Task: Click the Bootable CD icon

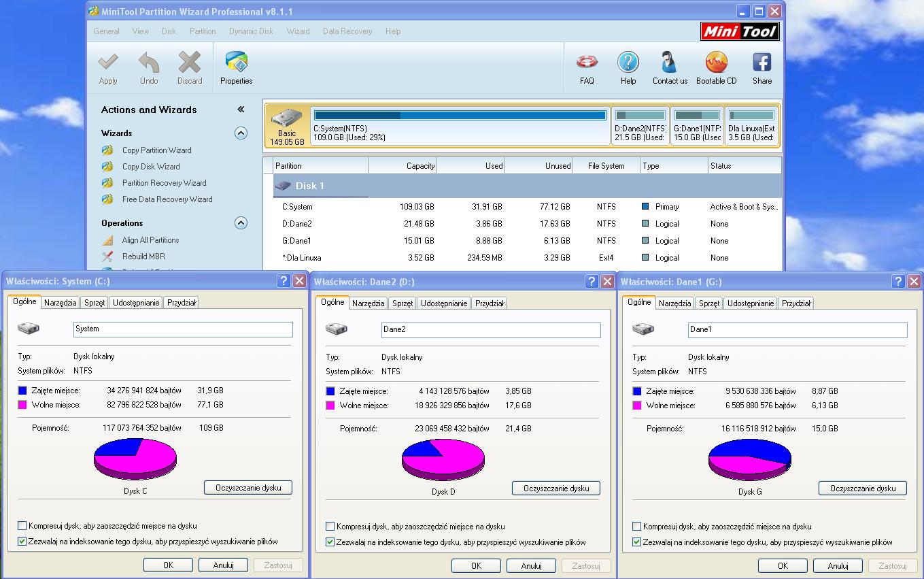Action: point(717,66)
